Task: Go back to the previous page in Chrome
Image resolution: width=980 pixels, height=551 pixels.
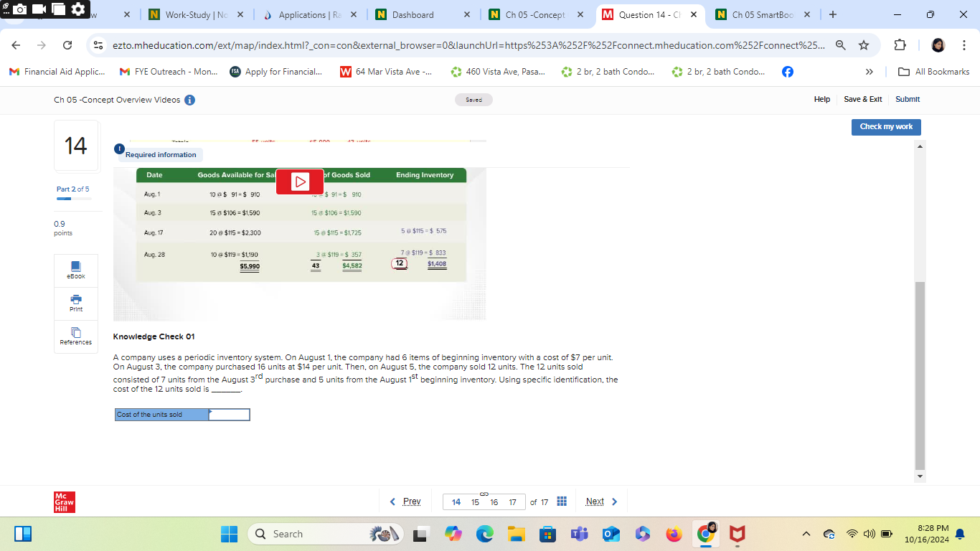Action: (x=17, y=45)
